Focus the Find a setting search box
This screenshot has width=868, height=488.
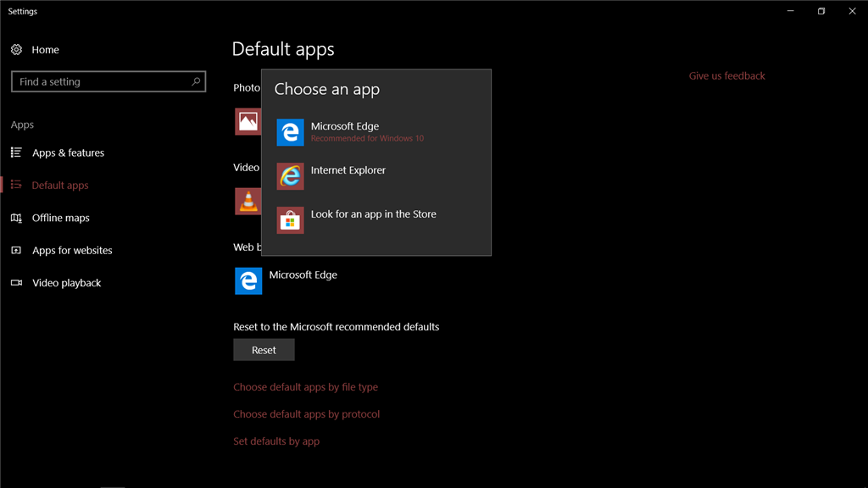(108, 81)
